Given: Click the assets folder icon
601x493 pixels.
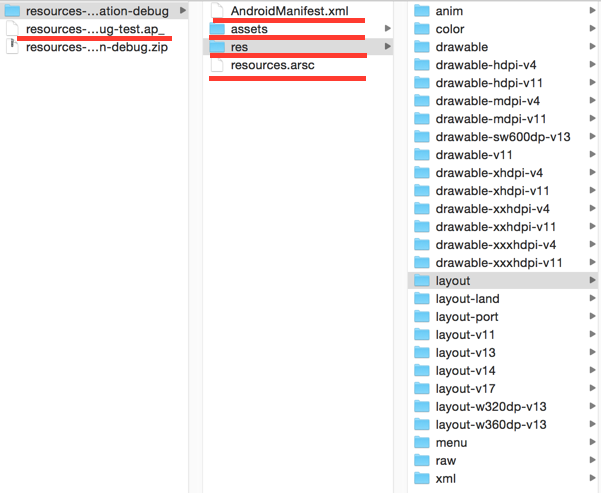Looking at the screenshot, I should pos(217,29).
